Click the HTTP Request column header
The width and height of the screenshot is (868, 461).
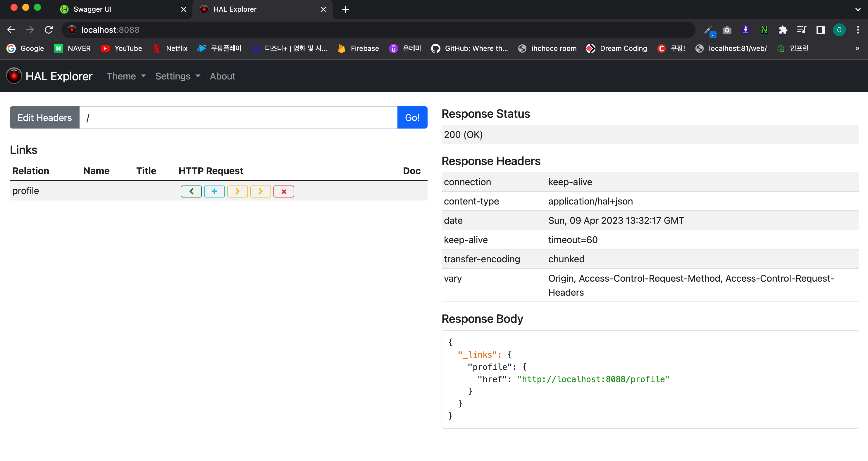211,171
